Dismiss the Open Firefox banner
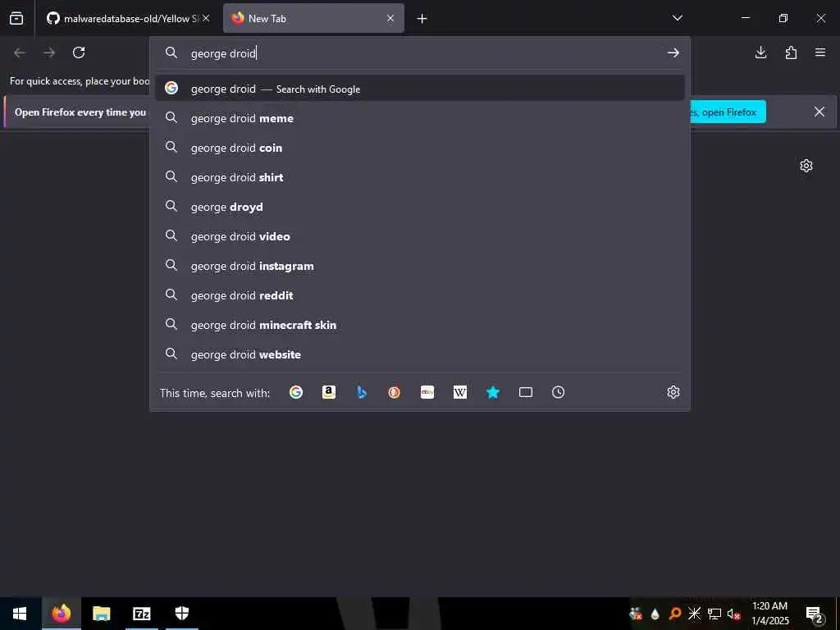 tap(819, 112)
